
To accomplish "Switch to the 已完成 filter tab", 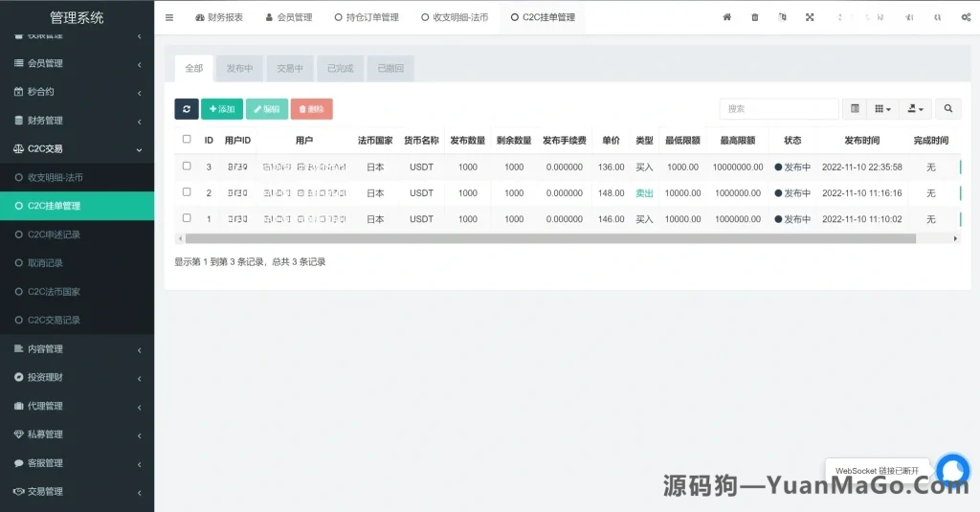I will [341, 68].
